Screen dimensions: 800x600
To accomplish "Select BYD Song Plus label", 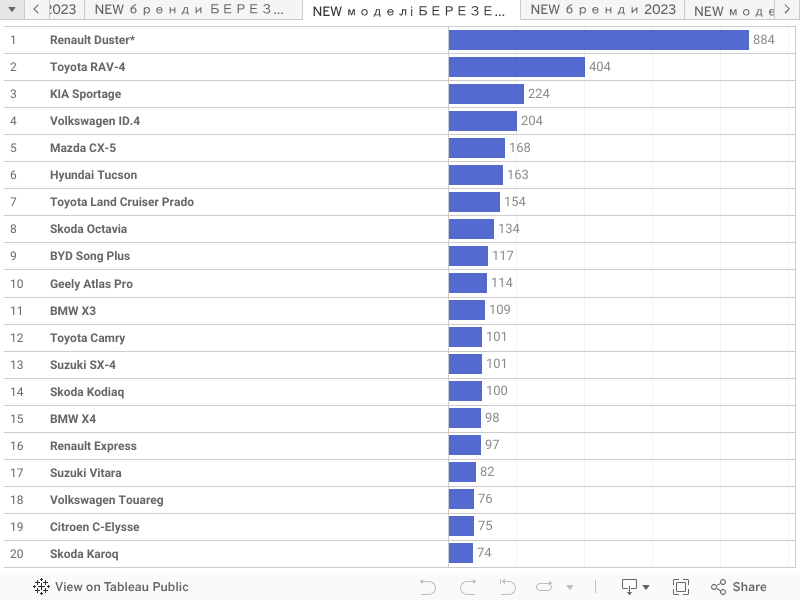I will [x=90, y=256].
